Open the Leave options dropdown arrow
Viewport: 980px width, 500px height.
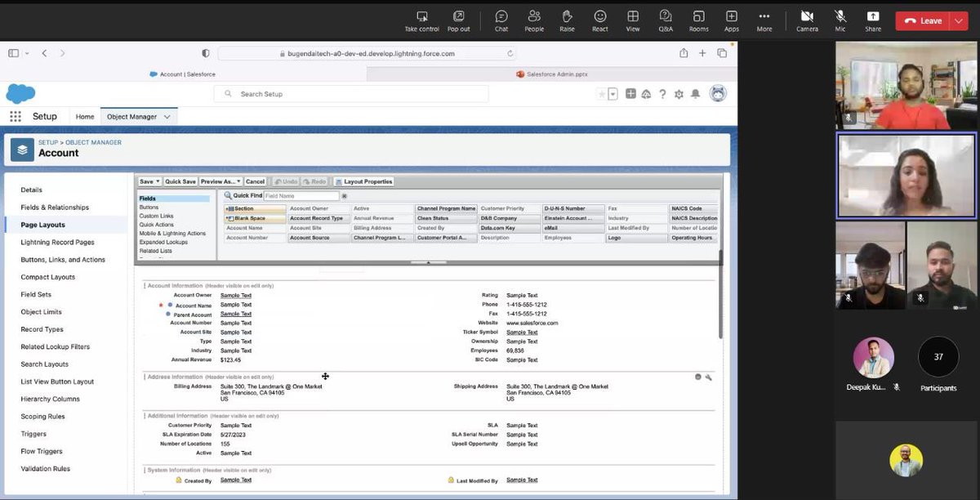[x=960, y=21]
